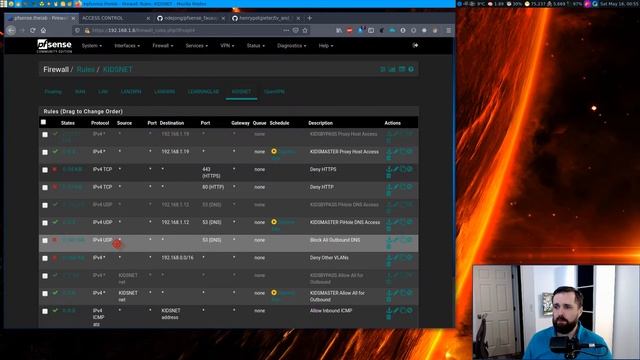The height and width of the screenshot is (360, 640).
Task: Click states link on Deny HTTPS row
Action: pyautogui.click(x=73, y=169)
